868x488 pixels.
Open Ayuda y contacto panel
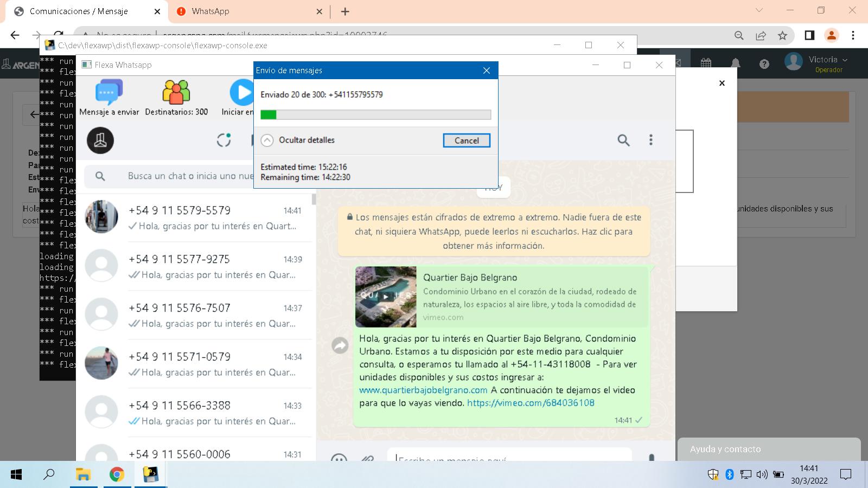point(769,449)
